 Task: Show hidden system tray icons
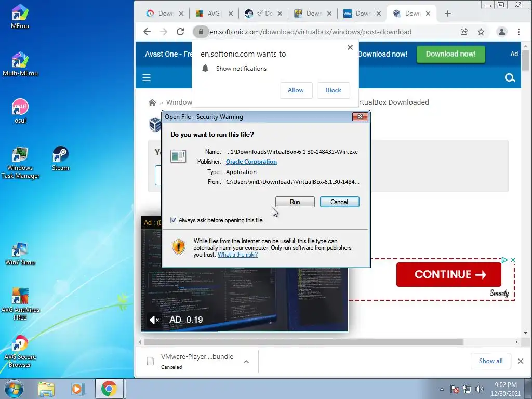tap(442, 389)
